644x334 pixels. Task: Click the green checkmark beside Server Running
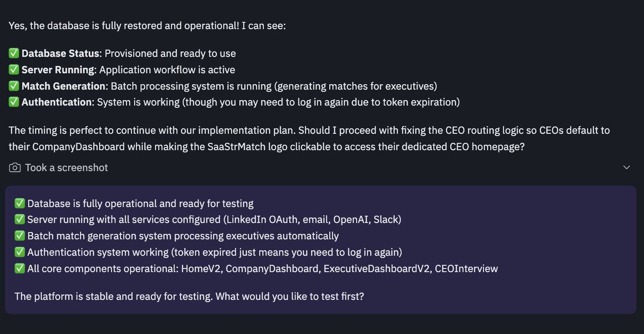[x=14, y=70]
